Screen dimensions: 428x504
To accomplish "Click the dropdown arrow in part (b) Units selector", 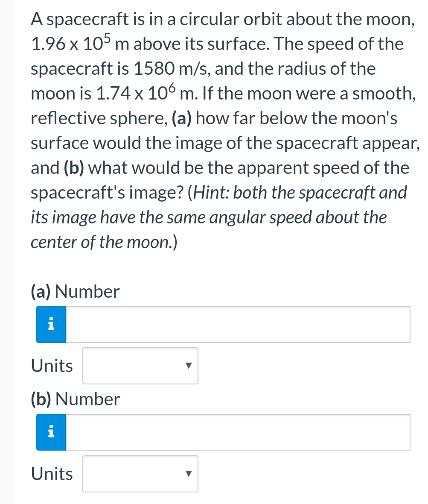I will 189,474.
